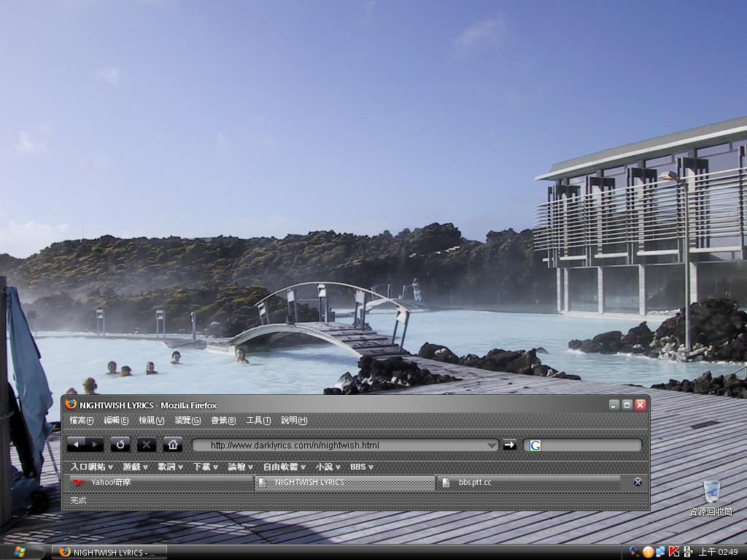
Task: Switch to the bbs.ptt.cc tab
Action: click(x=528, y=483)
